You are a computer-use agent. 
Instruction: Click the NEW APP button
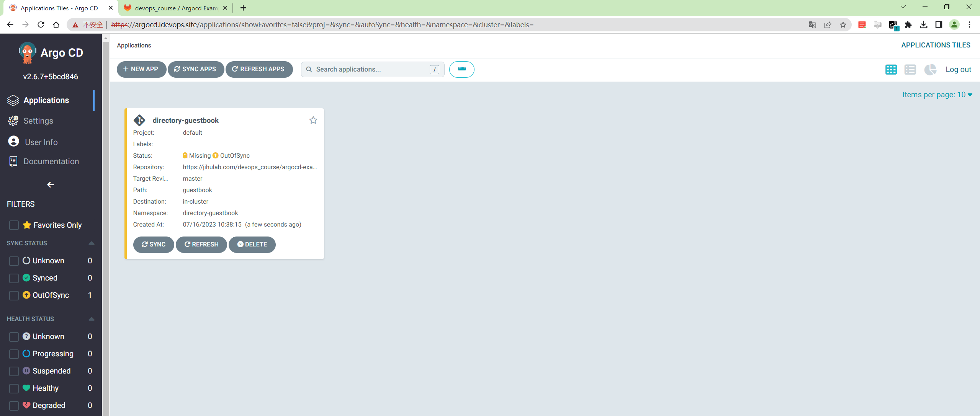point(141,69)
